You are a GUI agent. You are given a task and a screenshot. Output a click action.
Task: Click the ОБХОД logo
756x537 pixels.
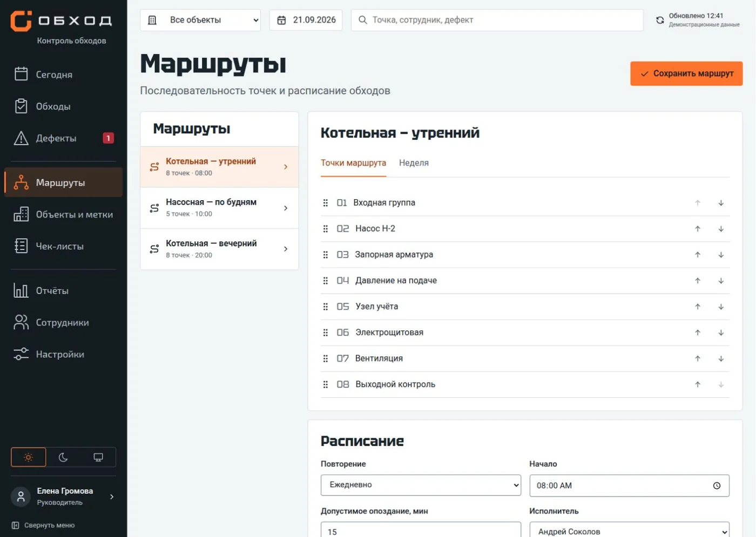click(61, 21)
